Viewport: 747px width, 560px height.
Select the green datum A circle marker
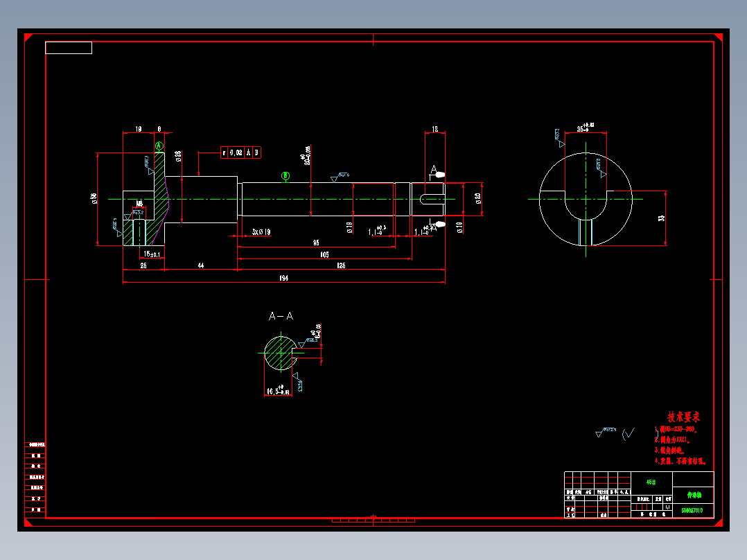click(x=159, y=146)
